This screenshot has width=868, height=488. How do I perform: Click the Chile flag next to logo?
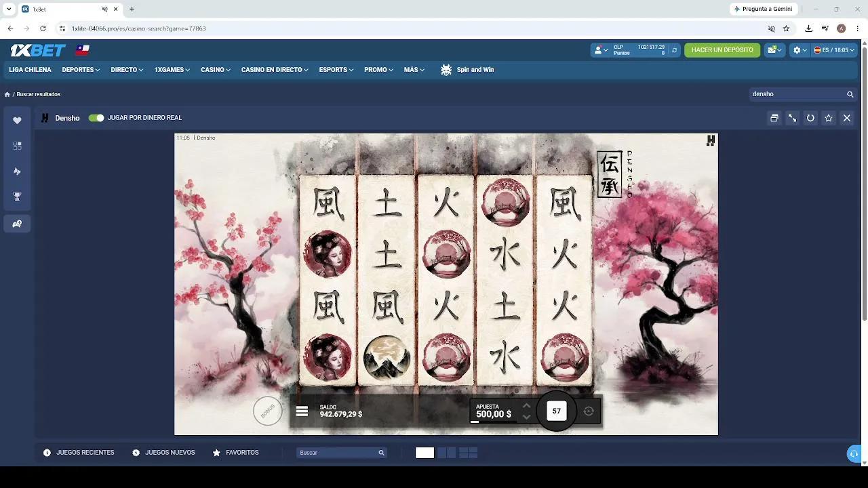83,50
